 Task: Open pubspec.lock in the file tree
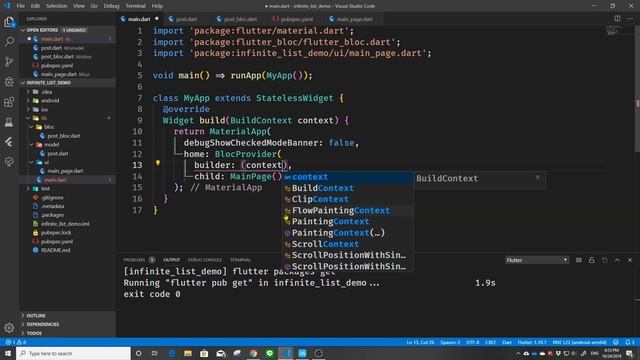click(x=56, y=233)
